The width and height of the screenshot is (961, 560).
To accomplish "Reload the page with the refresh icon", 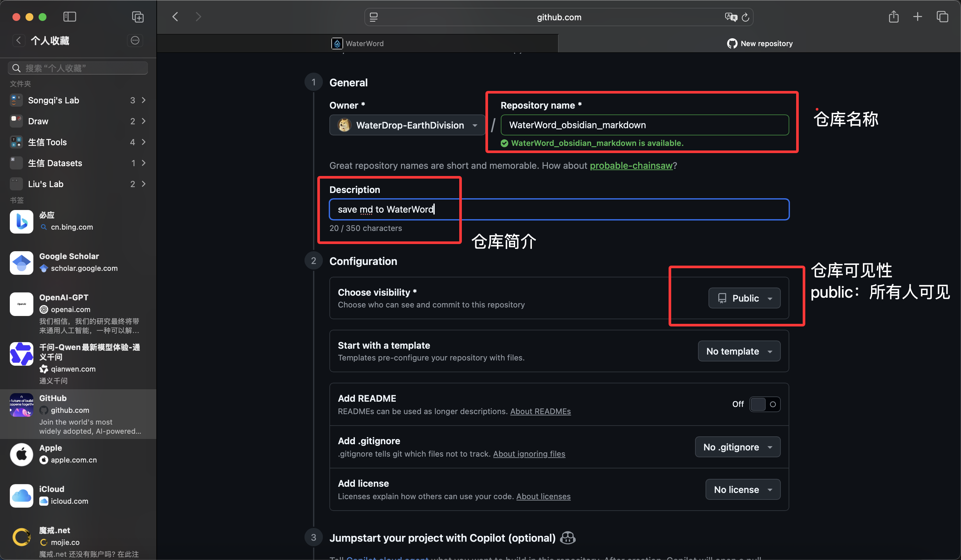I will [745, 17].
